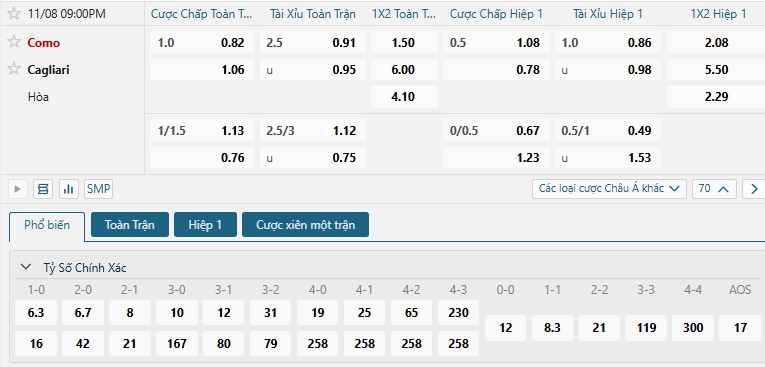765x367 pixels.
Task: Click the right arrow next button
Action: 754,189
